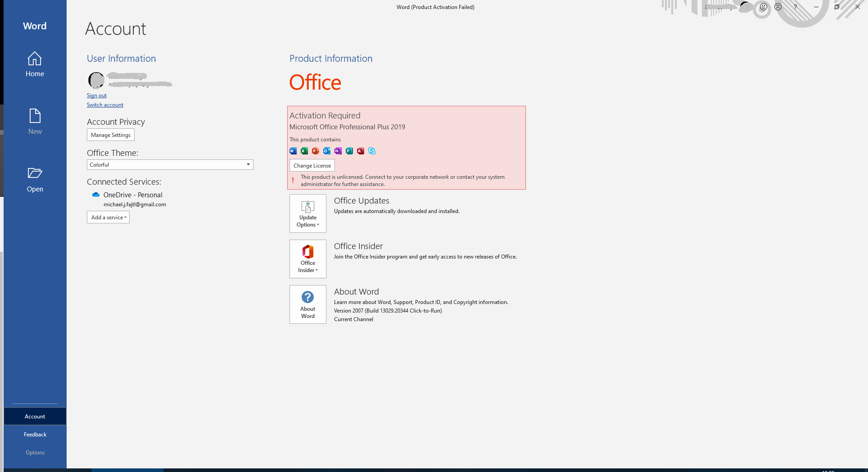This screenshot has width=868, height=472.
Task: Click the Skype icon in product list
Action: point(372,151)
